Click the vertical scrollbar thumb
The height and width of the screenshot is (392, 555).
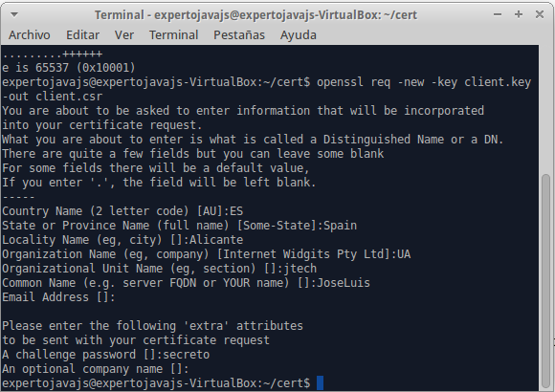click(x=546, y=281)
